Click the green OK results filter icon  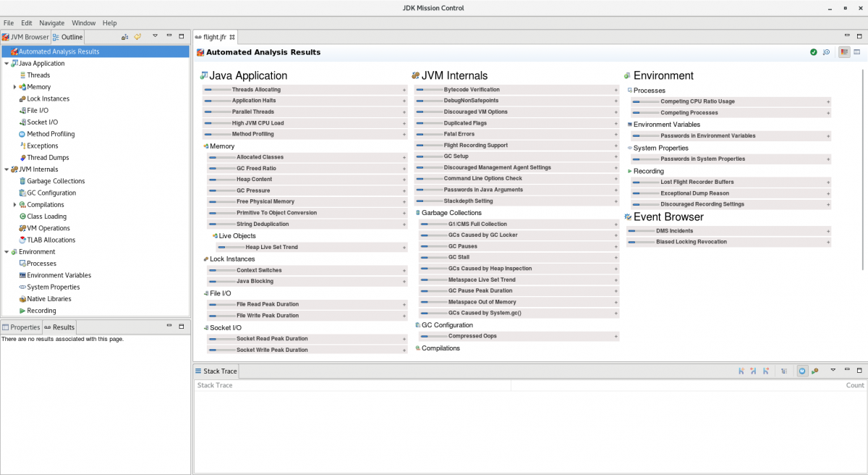coord(814,51)
